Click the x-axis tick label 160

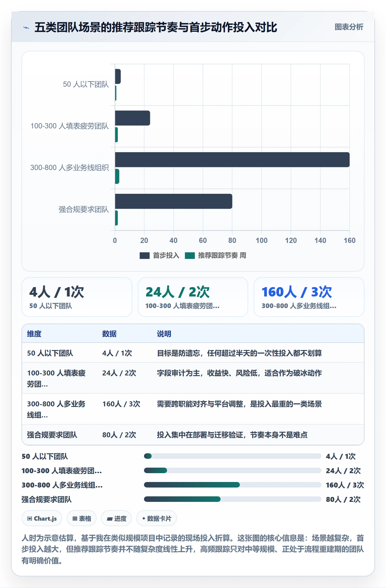pyautogui.click(x=350, y=240)
